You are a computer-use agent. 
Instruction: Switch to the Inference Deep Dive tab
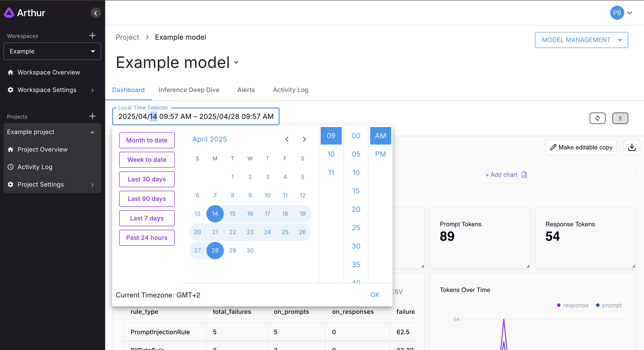pyautogui.click(x=189, y=90)
